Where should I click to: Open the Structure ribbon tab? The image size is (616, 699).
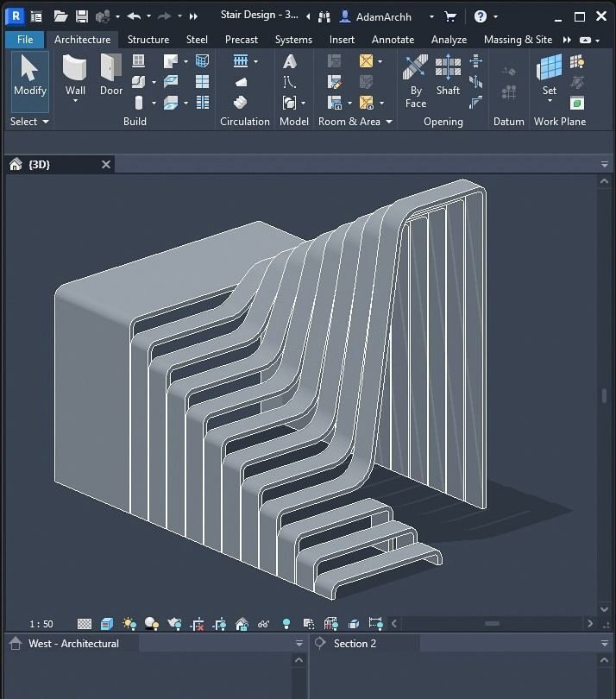[x=148, y=40]
